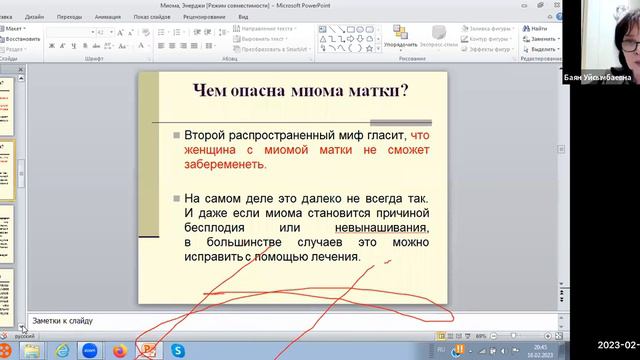The width and height of the screenshot is (640, 360).
Task: Select the Right Arrow block shape
Action: (351, 39)
